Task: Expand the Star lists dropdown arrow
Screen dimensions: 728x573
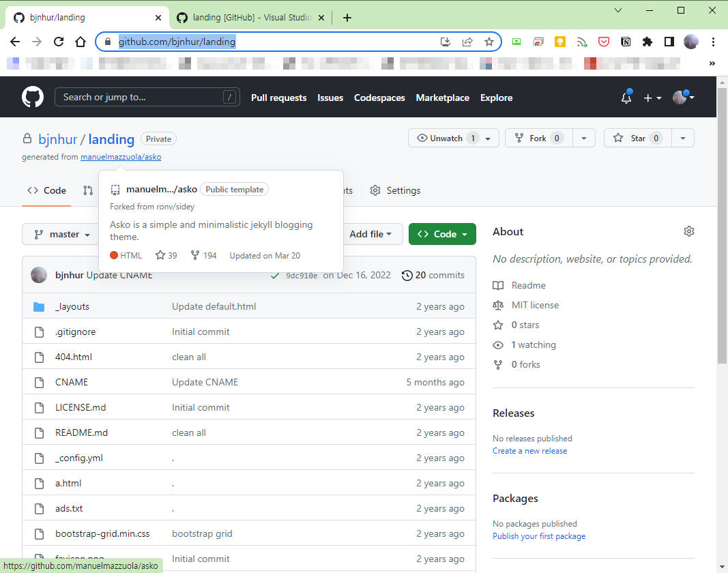Action: pyautogui.click(x=683, y=138)
